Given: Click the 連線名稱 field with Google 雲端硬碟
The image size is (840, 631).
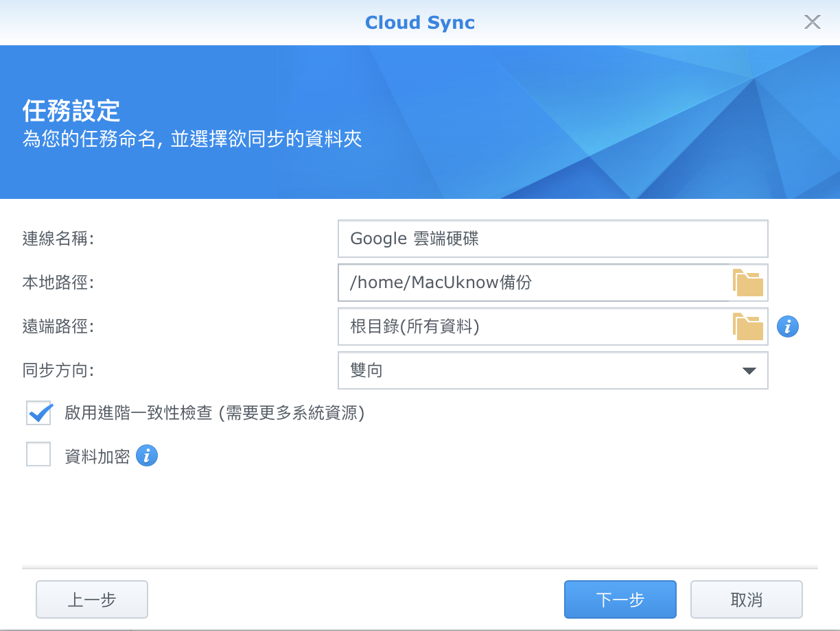Looking at the screenshot, I should [x=552, y=239].
